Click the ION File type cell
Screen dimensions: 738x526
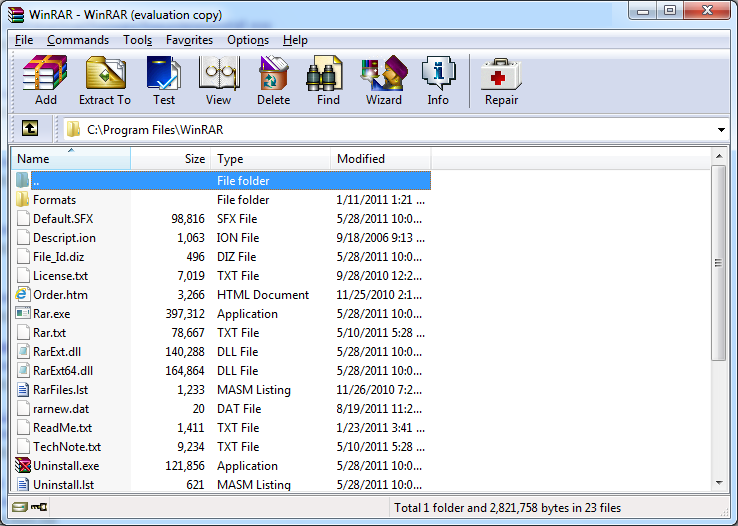[238, 238]
